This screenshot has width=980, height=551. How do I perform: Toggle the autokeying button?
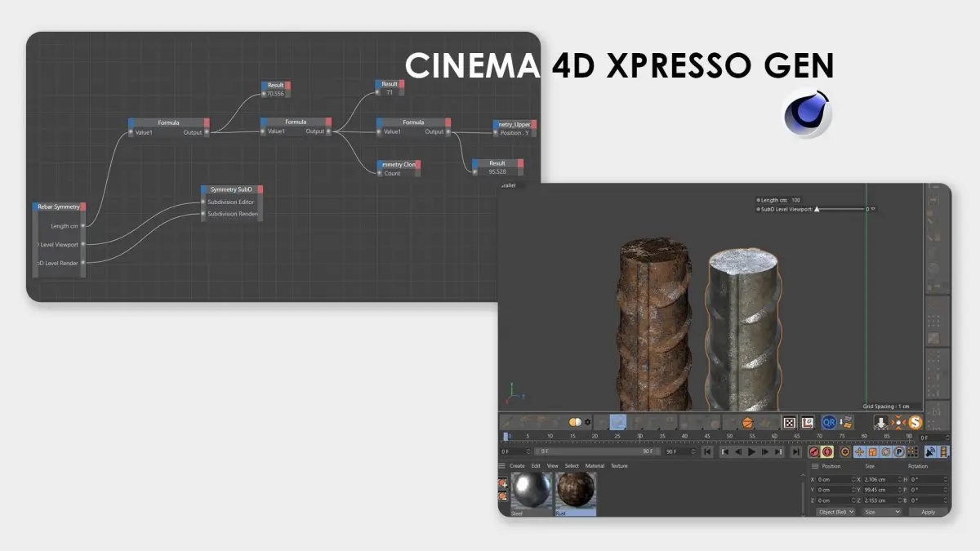click(x=826, y=451)
